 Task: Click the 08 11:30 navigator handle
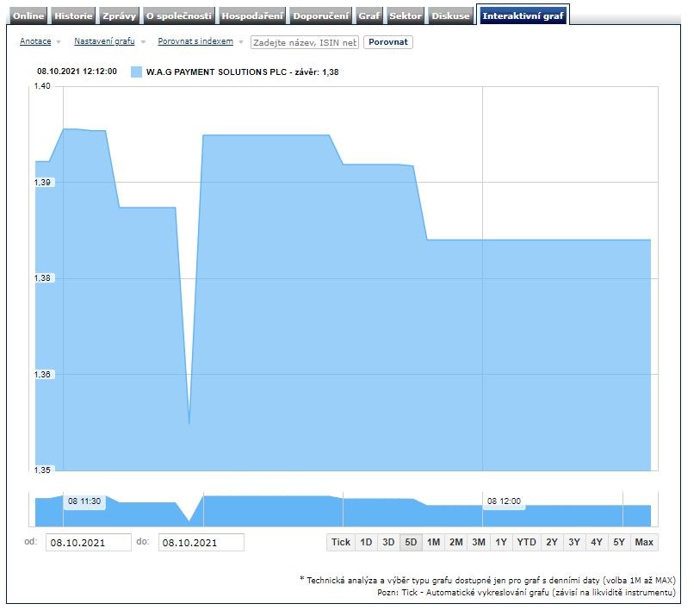coord(84,501)
